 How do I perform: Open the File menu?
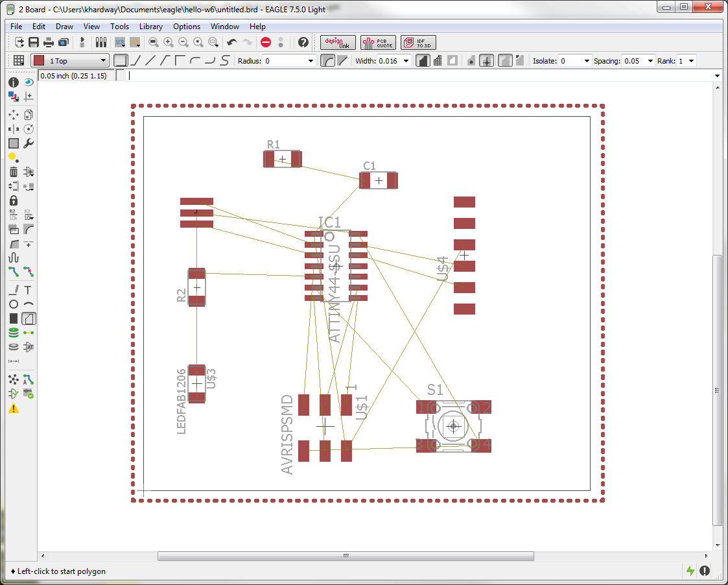16,27
